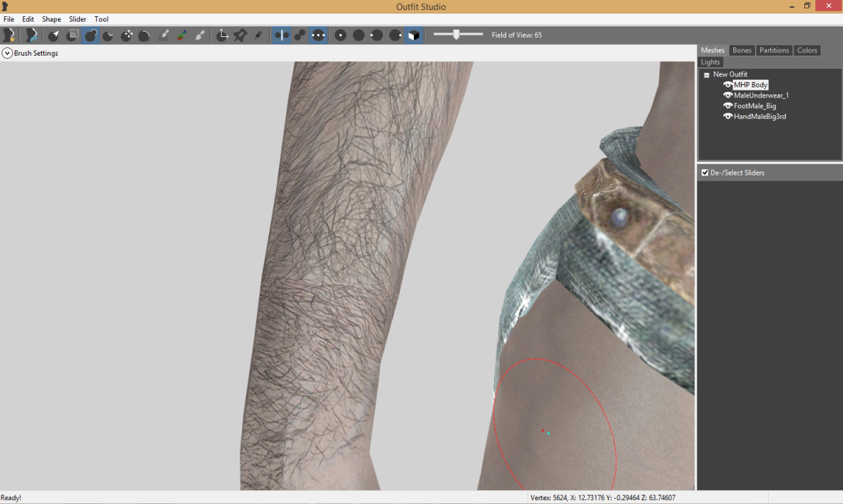843x504 pixels.
Task: Collapse the New Outfit tree node
Action: [706, 75]
